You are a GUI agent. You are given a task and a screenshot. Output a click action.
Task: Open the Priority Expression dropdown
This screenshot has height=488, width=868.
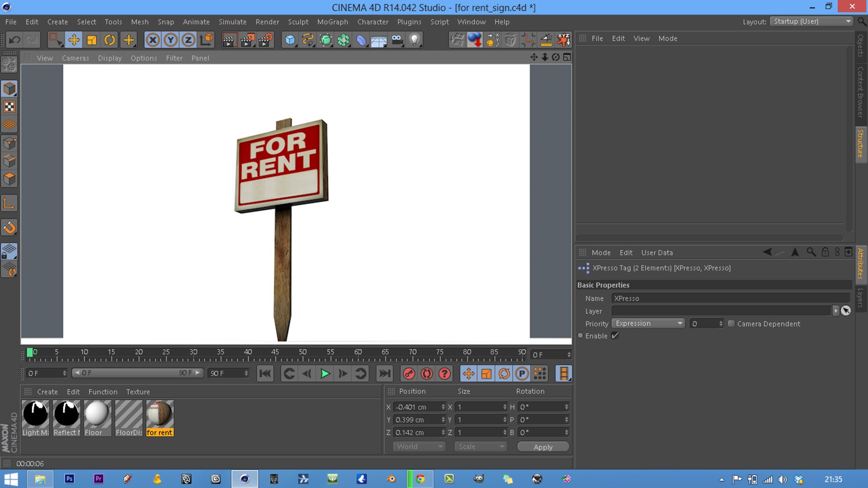click(x=648, y=323)
